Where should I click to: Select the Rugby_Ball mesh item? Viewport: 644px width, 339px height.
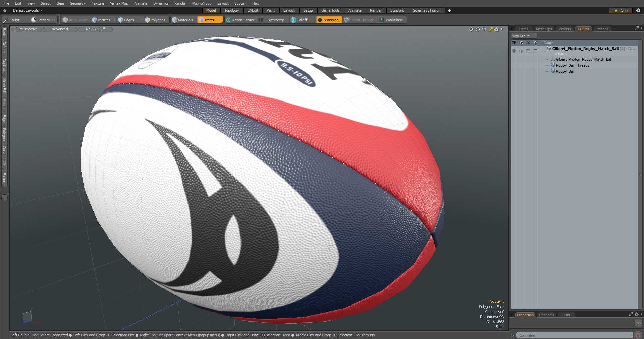click(x=565, y=71)
